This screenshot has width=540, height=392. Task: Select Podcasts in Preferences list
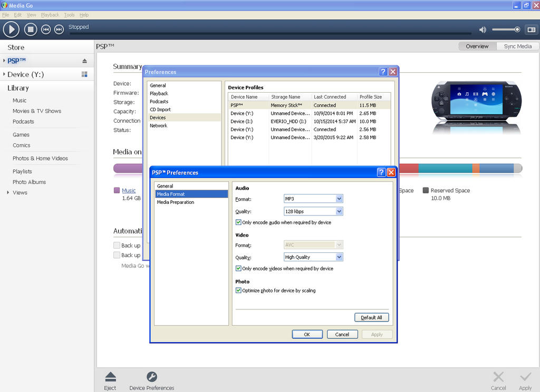(159, 102)
